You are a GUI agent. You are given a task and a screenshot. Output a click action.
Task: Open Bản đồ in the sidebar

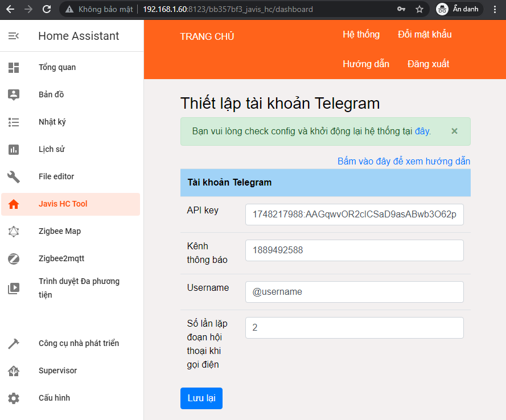[71, 95]
